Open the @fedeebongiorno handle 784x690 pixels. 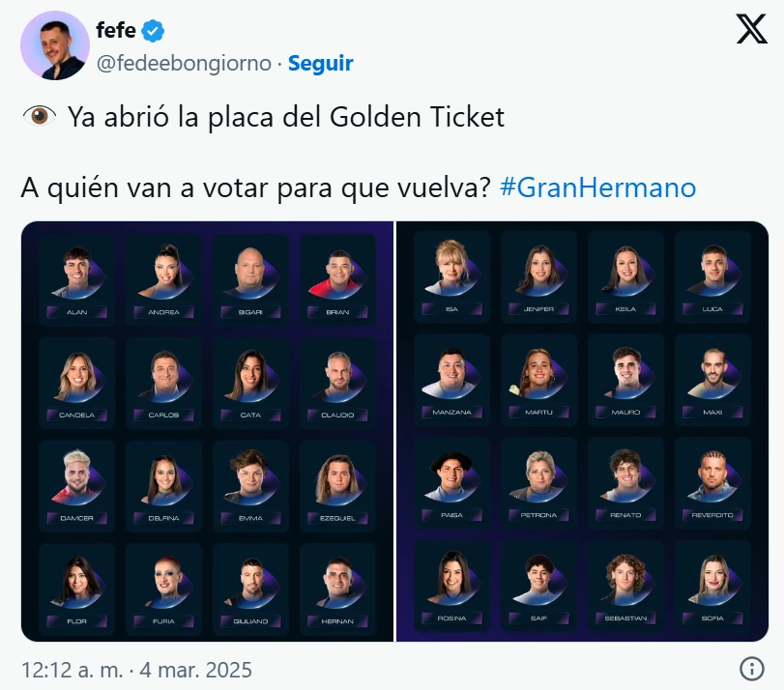[x=184, y=64]
